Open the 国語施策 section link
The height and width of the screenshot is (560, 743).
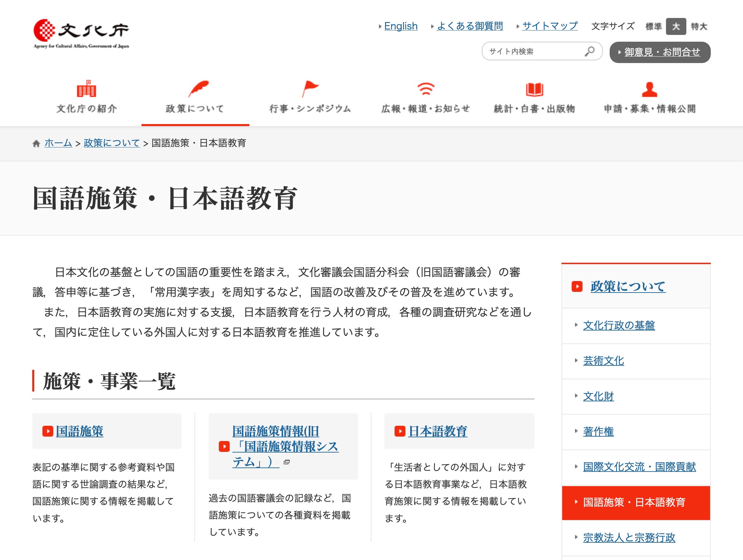pyautogui.click(x=80, y=431)
